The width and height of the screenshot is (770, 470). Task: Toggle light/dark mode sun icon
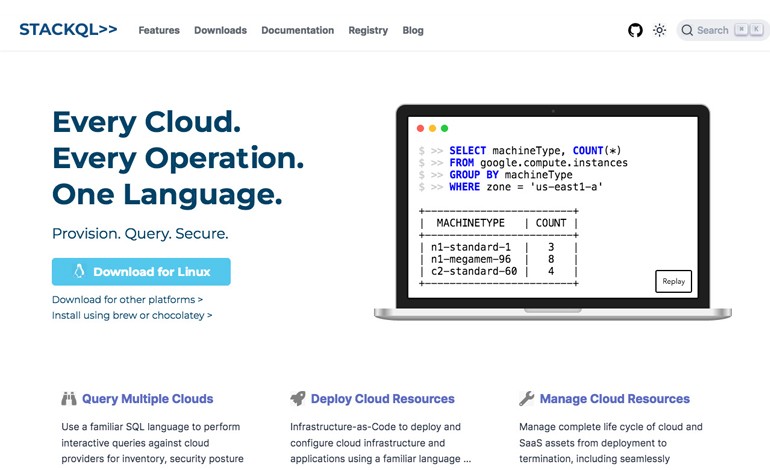tap(660, 30)
